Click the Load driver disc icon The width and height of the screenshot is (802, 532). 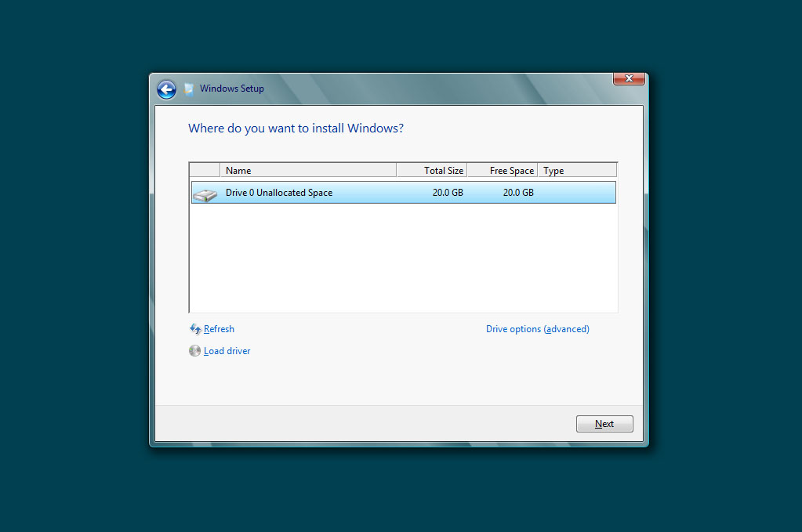195,351
